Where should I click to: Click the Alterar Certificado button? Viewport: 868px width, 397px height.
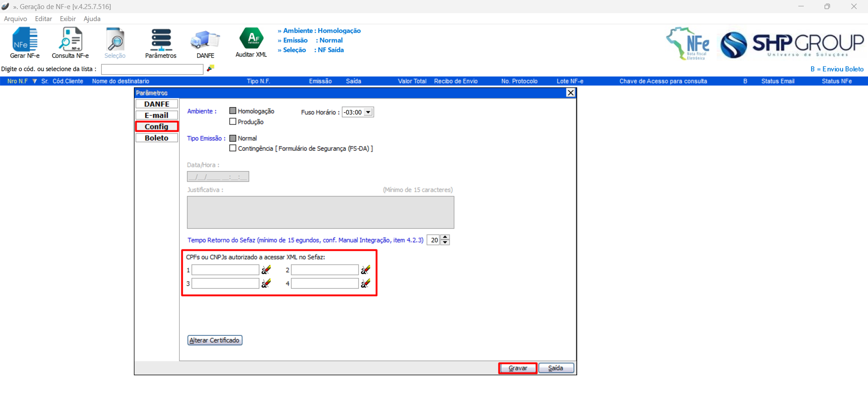click(x=215, y=340)
